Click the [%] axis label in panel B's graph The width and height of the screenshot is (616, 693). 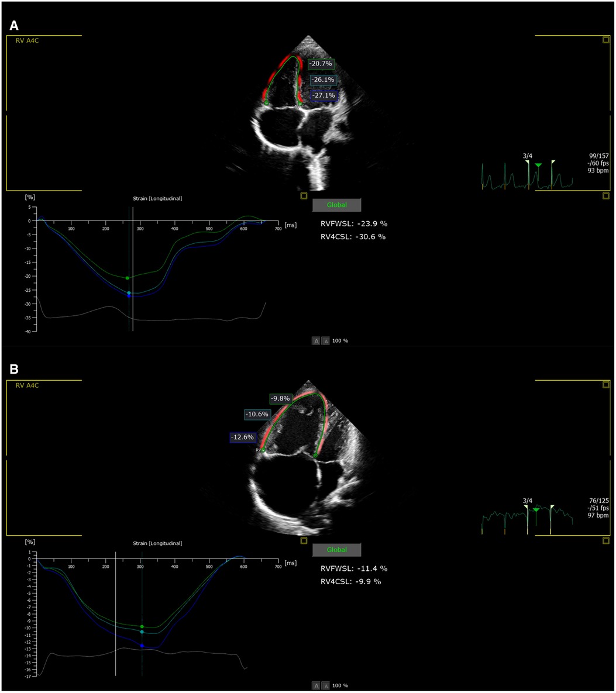(x=30, y=542)
